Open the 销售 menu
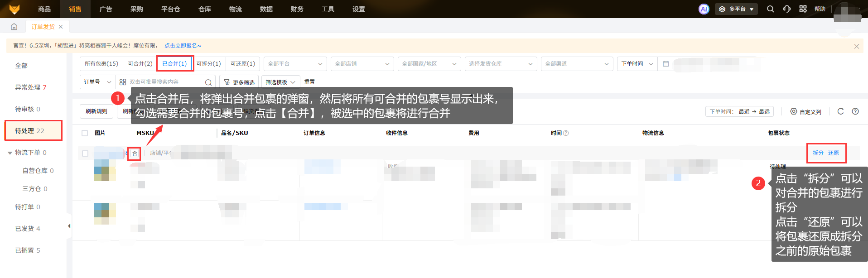The image size is (868, 278). click(x=75, y=9)
